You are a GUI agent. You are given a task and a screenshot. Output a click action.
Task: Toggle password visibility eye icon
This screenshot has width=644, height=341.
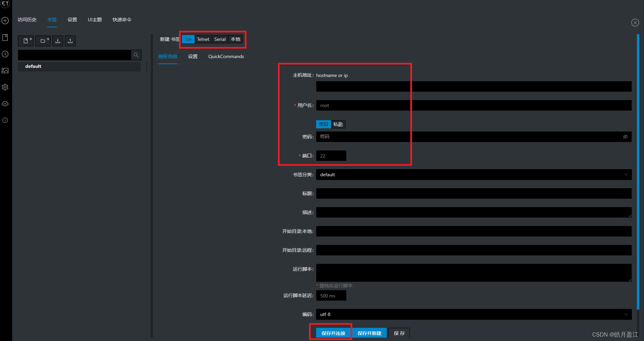coord(625,137)
